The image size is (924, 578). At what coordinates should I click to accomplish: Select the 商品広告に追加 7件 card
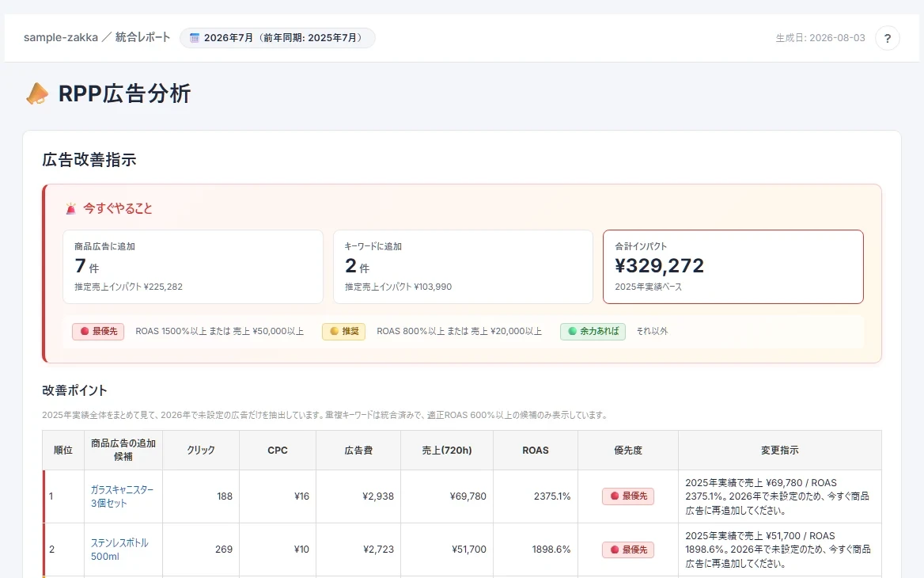(x=193, y=267)
